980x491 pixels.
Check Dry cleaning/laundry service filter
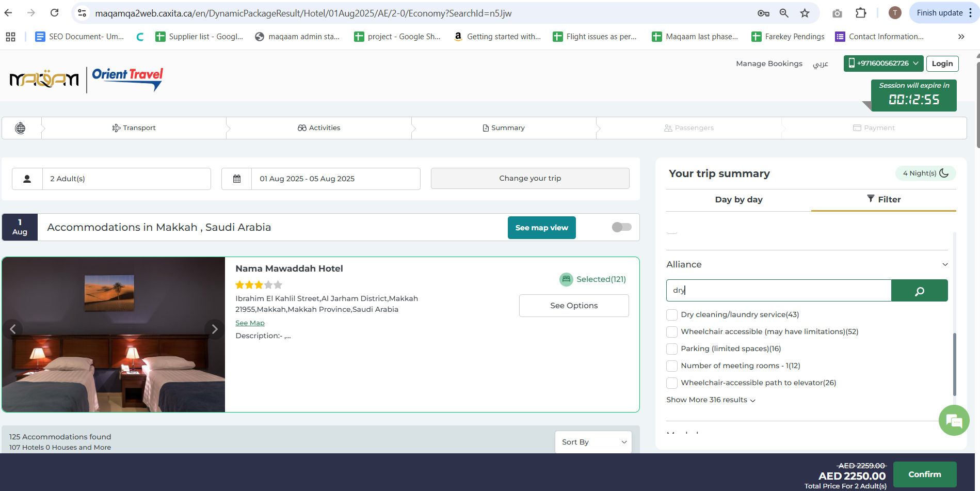click(x=672, y=315)
